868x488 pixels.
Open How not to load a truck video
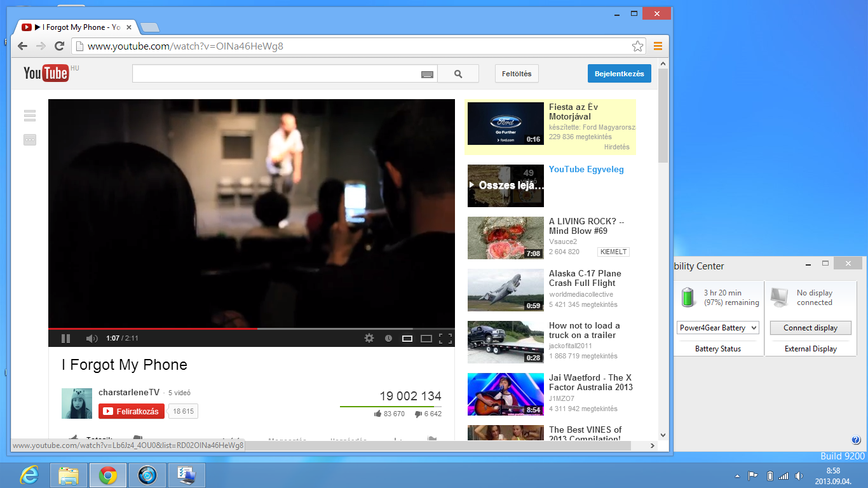pos(583,330)
